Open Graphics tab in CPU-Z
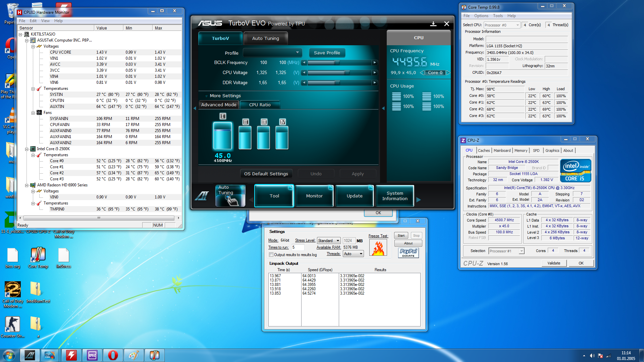This screenshot has width=644, height=362. click(x=552, y=150)
